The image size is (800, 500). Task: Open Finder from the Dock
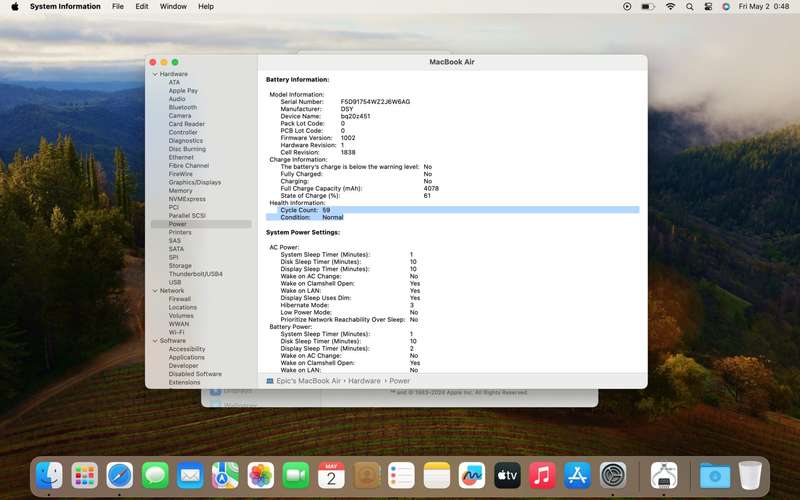pyautogui.click(x=49, y=476)
